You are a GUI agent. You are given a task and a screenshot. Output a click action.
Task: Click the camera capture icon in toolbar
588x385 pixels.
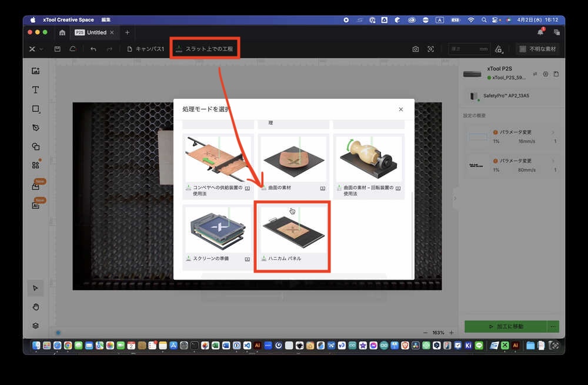coord(416,49)
